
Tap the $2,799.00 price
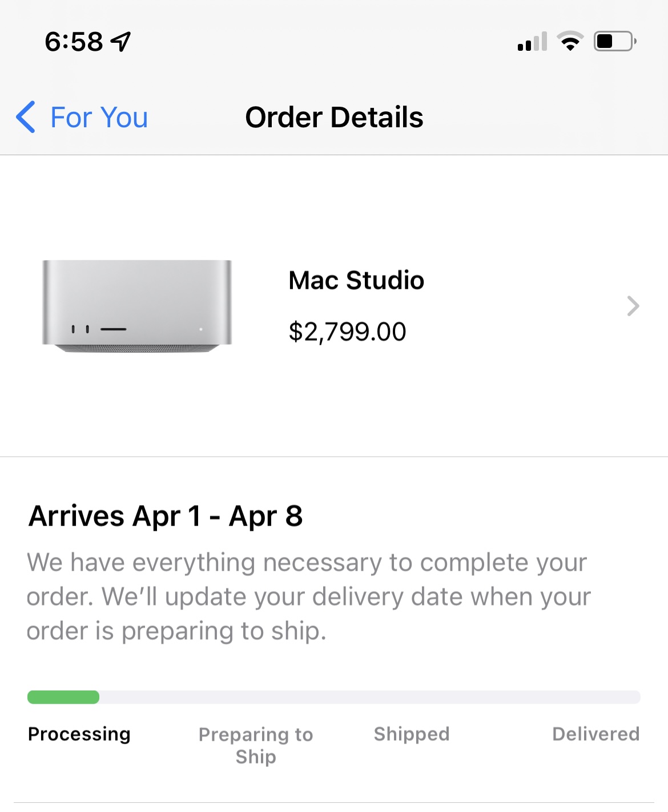(347, 332)
